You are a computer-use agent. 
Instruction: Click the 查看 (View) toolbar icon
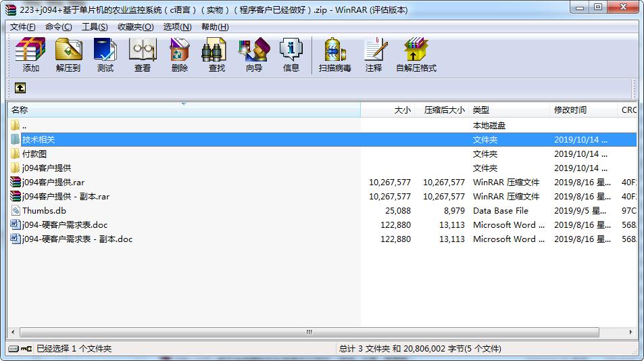click(x=143, y=50)
